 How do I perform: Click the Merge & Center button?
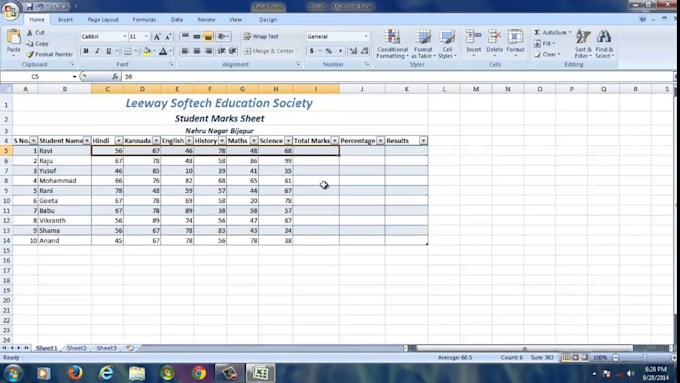269,51
